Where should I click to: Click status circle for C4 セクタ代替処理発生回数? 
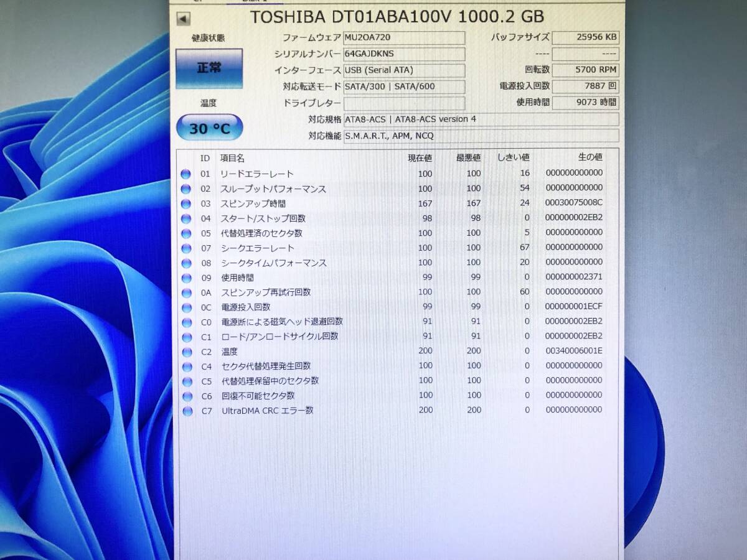(186, 366)
